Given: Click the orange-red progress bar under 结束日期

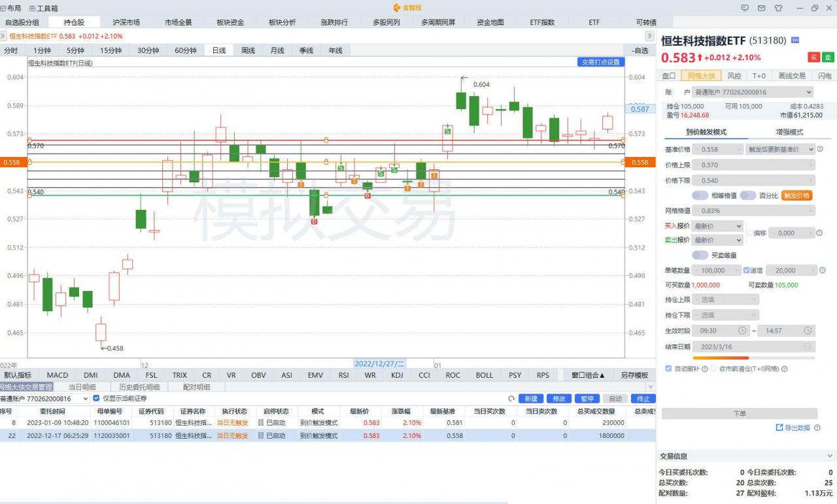Looking at the screenshot, I should pos(721,358).
